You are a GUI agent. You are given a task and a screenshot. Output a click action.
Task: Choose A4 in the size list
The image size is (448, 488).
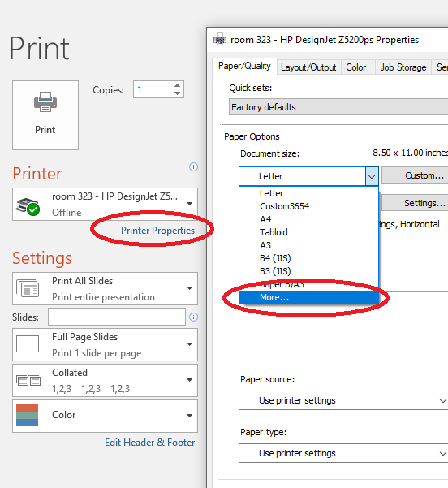(x=308, y=219)
